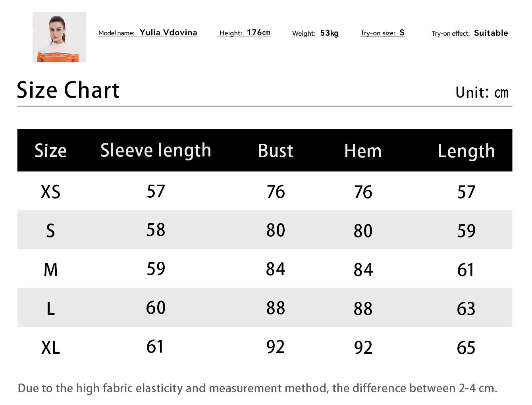532x405 pixels.
Task: Click the Unit: cm label
Action: [x=482, y=93]
